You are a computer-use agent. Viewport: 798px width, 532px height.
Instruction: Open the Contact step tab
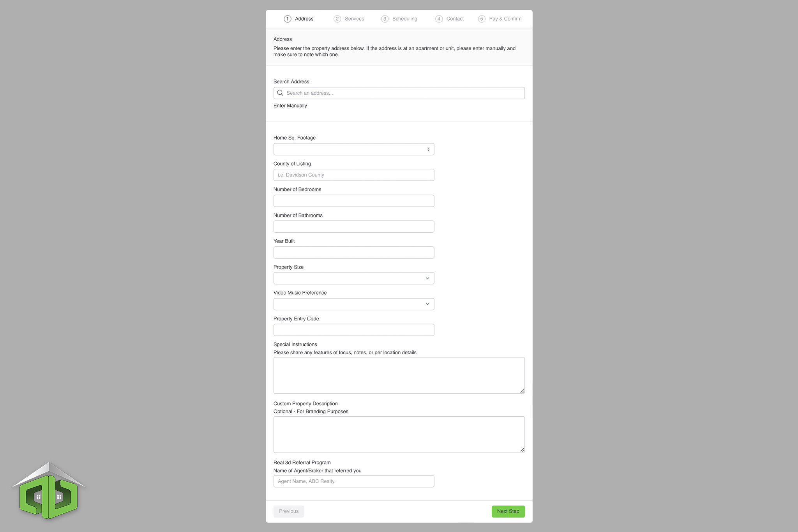tap(450, 19)
